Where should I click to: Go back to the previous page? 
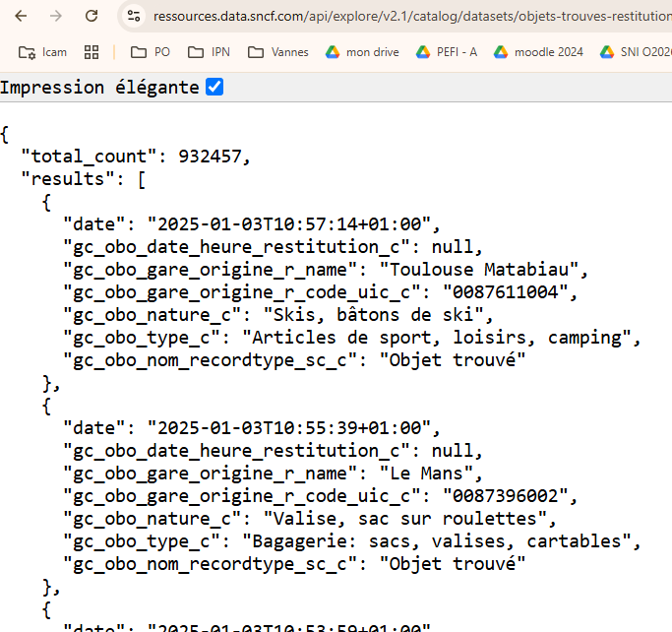point(21,17)
